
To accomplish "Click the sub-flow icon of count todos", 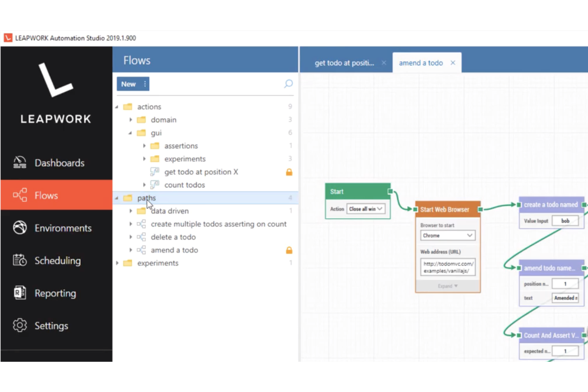I will coord(155,185).
